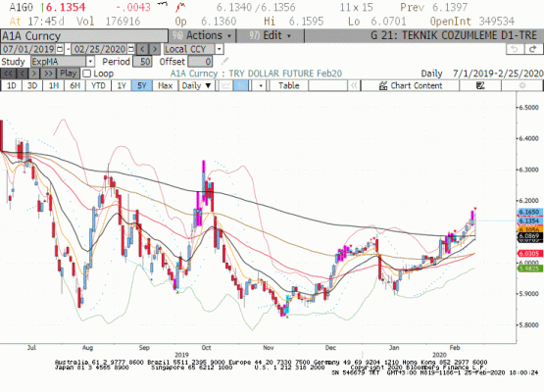Select the 1M range tab
544x392 pixels.
point(54,85)
